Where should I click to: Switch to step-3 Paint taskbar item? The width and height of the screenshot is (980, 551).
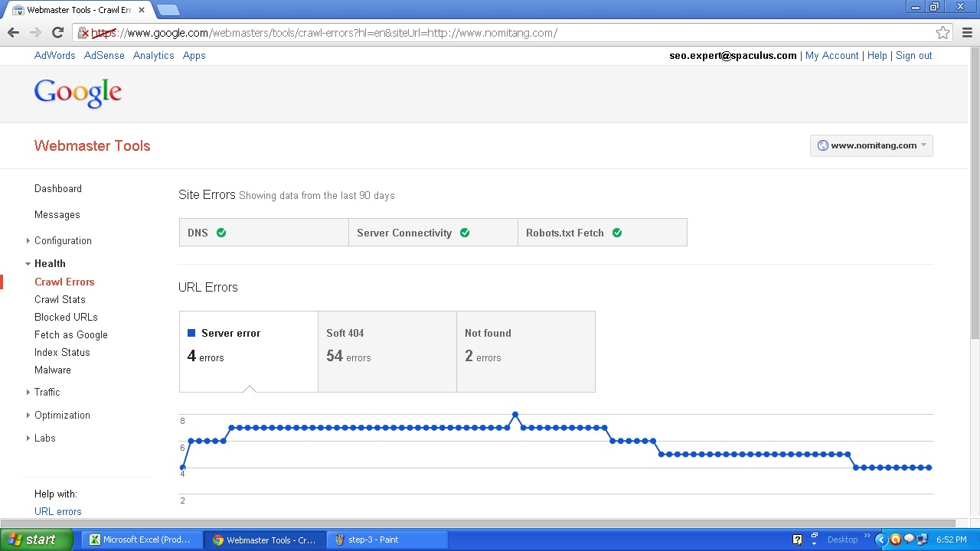click(387, 540)
